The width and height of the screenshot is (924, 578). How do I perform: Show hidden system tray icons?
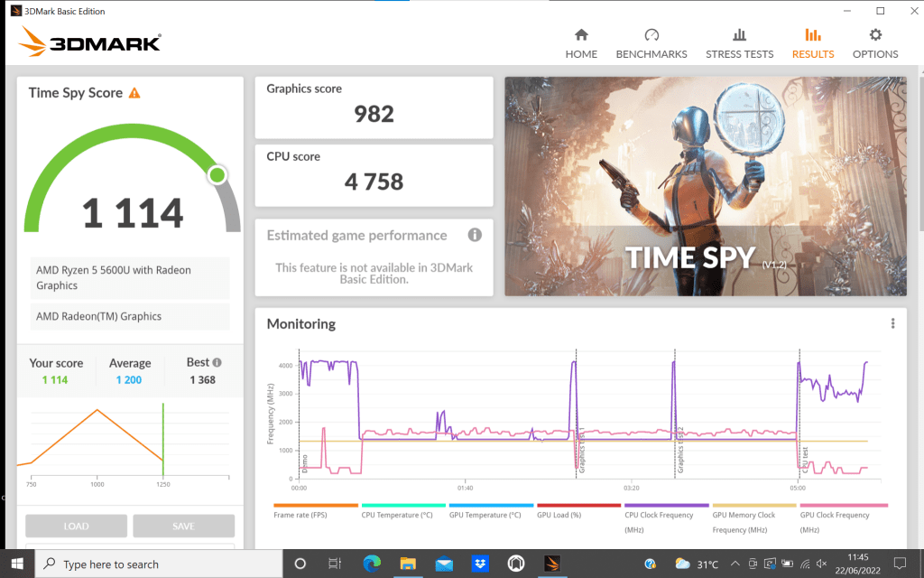point(735,564)
